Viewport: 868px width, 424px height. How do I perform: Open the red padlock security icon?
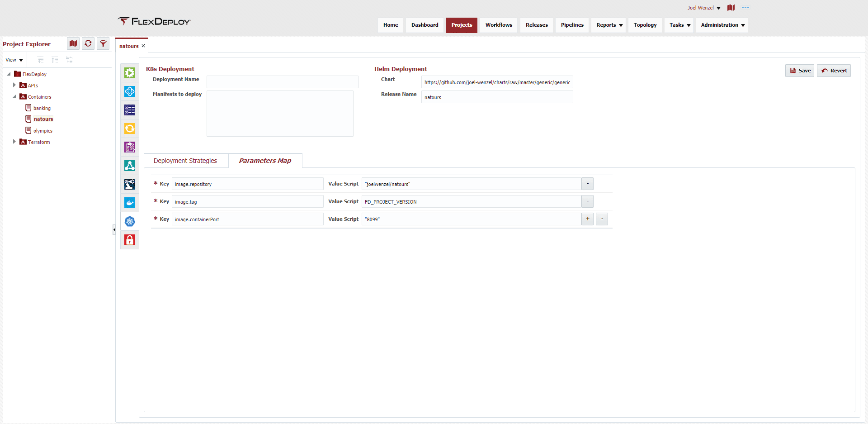pyautogui.click(x=130, y=240)
